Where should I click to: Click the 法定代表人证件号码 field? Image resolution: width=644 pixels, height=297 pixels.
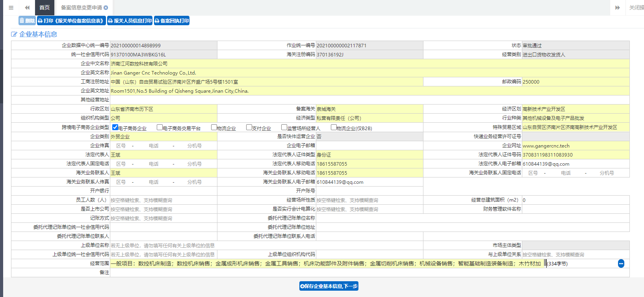(576, 155)
